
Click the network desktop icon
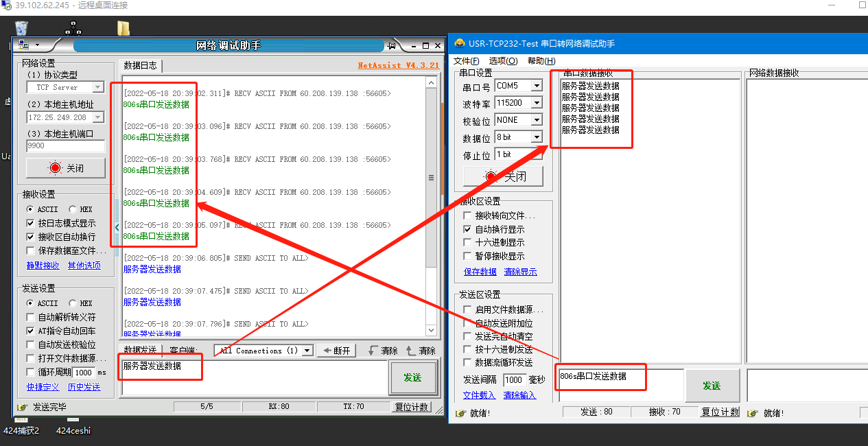pyautogui.click(x=73, y=27)
